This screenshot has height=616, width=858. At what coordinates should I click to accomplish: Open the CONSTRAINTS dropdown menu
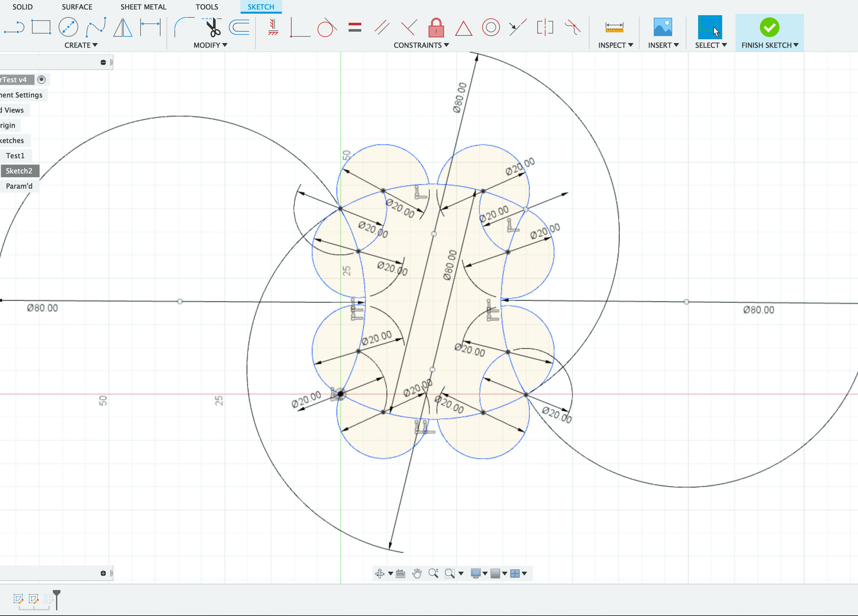tap(421, 45)
